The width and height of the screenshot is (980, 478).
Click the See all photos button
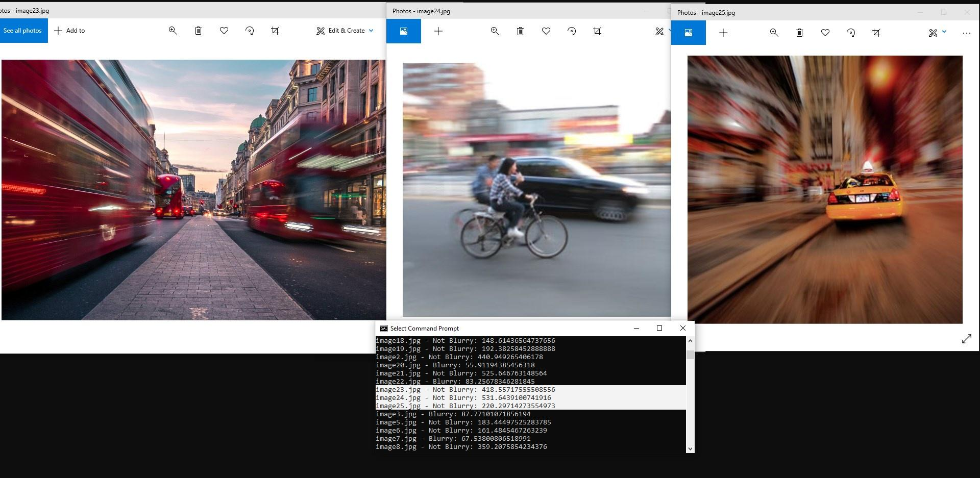[23, 31]
